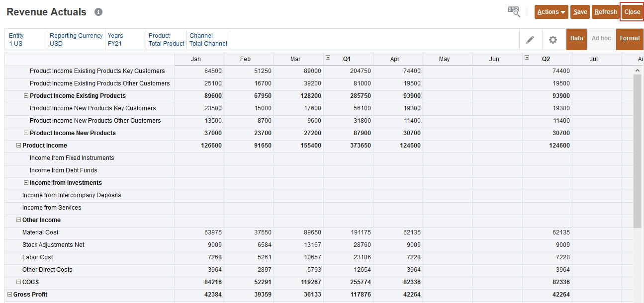Collapse the Q1 column group
The width and height of the screenshot is (644, 303).
pos(328,58)
